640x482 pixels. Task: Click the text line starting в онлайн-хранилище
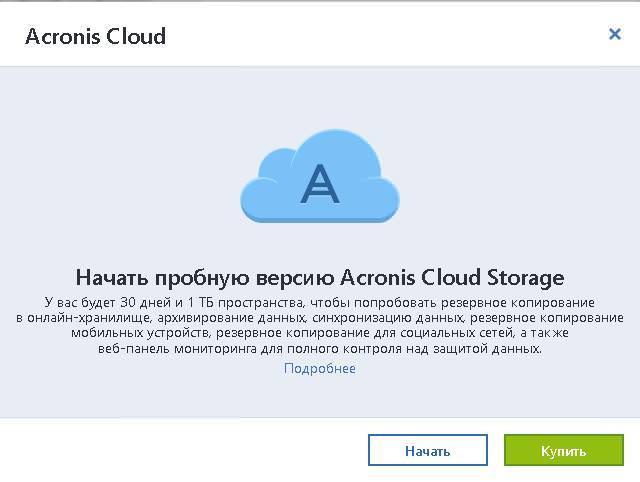(x=320, y=318)
